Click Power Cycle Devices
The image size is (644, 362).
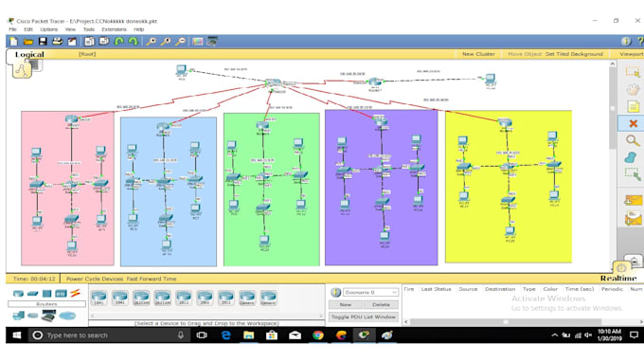(95, 279)
